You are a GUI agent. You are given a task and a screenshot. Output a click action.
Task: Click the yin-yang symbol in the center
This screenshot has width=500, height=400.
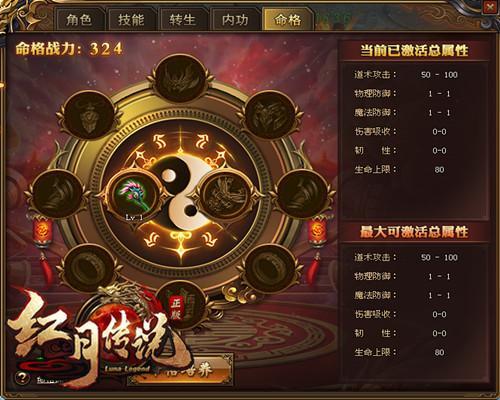coord(181,193)
